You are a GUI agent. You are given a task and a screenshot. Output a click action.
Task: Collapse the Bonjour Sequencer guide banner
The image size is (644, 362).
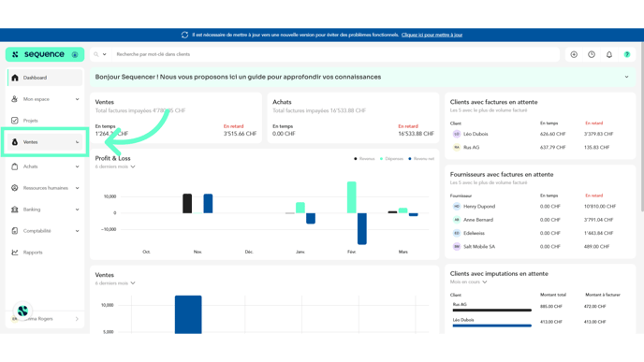click(x=626, y=77)
